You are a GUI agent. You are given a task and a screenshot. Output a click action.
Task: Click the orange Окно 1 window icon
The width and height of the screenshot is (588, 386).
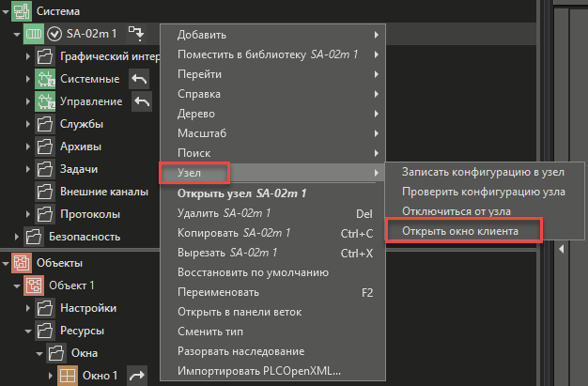point(68,376)
